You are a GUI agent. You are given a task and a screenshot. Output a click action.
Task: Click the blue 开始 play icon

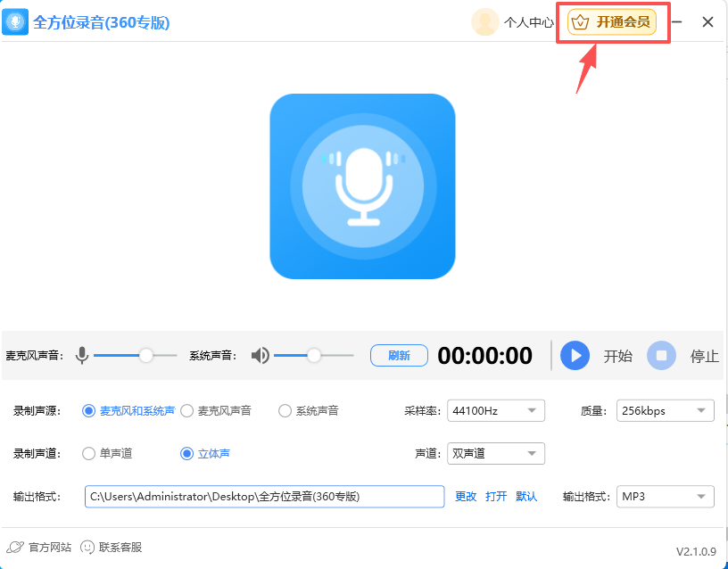pyautogui.click(x=575, y=355)
